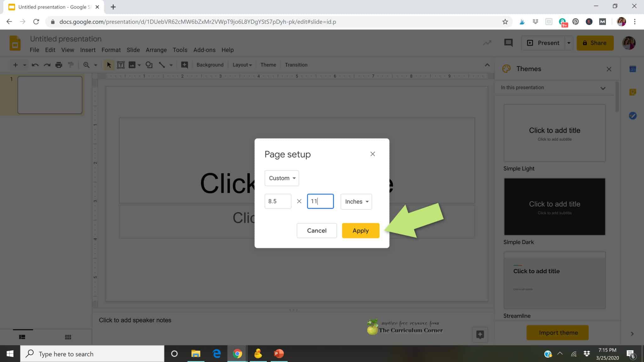Screen dimensions: 644x362
Task: Open Chrome from the taskbar
Action: (x=237, y=354)
